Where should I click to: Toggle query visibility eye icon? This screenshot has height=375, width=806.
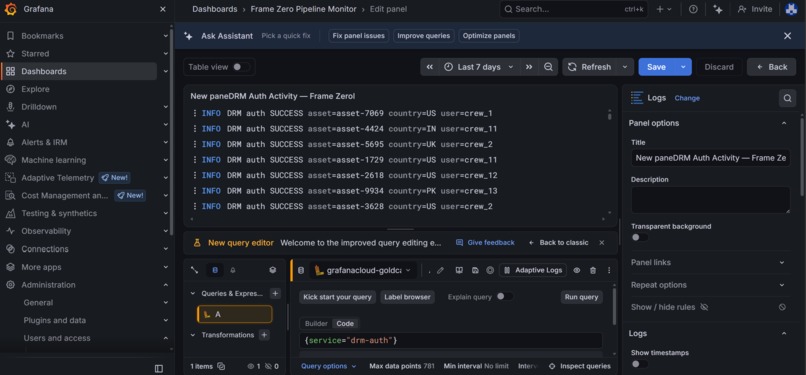(577, 270)
